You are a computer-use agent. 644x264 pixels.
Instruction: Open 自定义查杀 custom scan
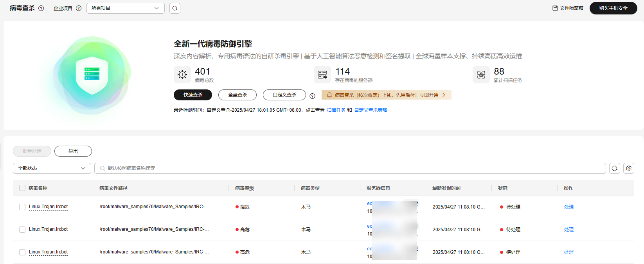[284, 95]
